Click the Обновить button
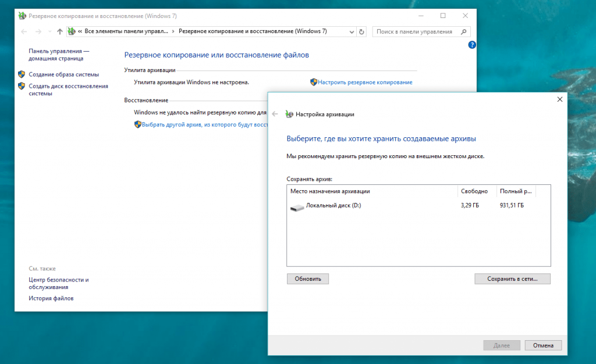Screen dimensions: 596x364 (308, 279)
